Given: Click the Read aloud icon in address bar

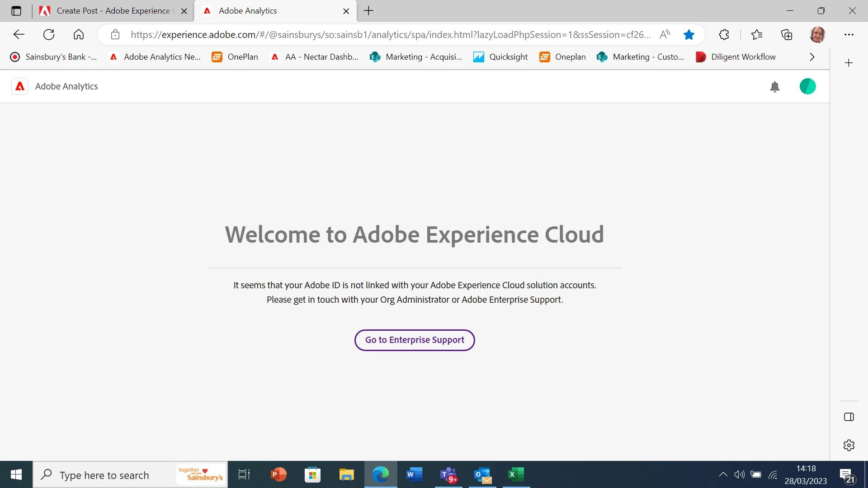Looking at the screenshot, I should (x=665, y=35).
